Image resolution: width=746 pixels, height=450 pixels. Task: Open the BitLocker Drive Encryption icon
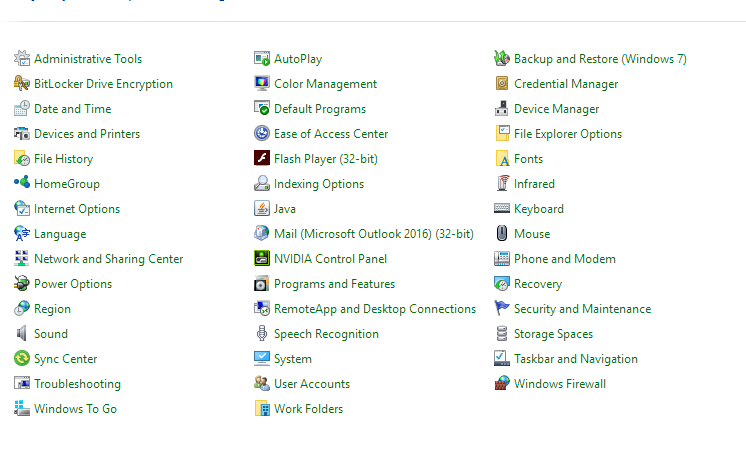click(22, 84)
